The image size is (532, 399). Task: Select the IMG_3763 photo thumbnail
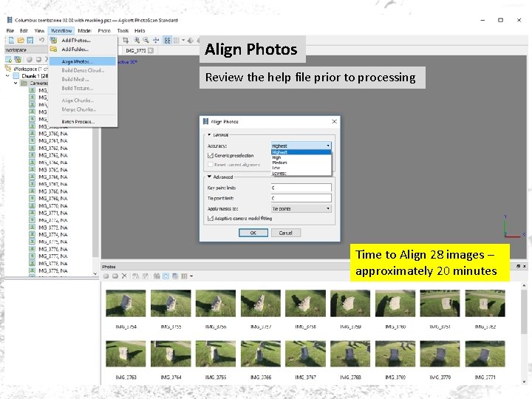click(126, 354)
